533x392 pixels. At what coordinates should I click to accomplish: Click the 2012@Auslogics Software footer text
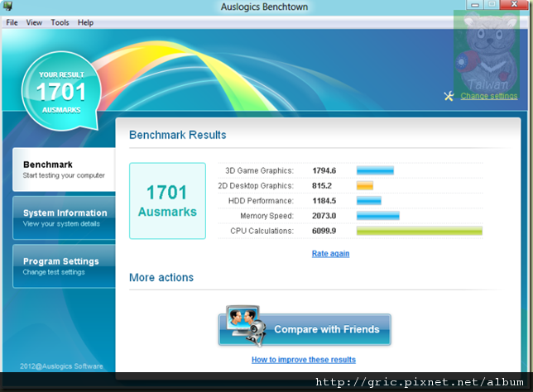61,366
